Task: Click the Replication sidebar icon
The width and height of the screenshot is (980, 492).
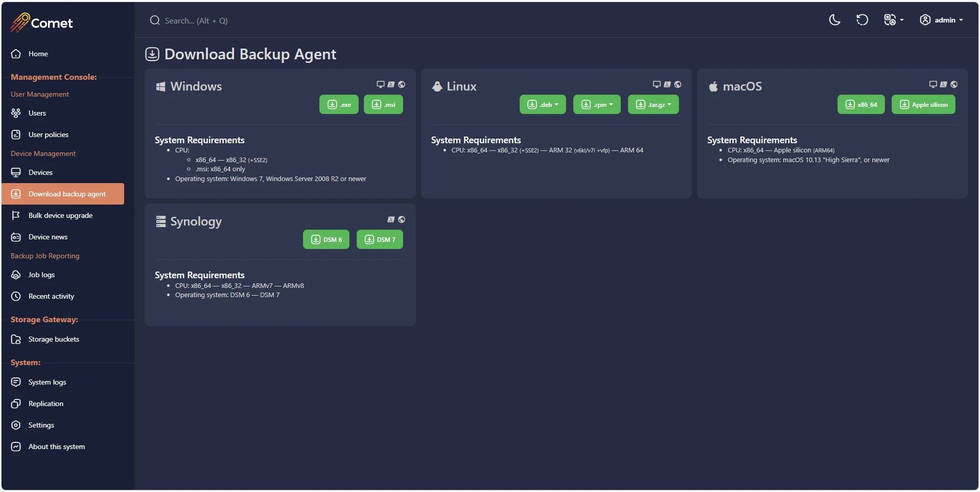Action: [16, 404]
